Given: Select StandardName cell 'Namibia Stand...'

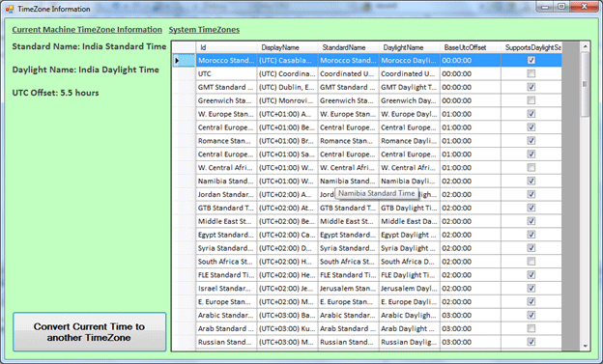Looking at the screenshot, I should pos(349,182).
